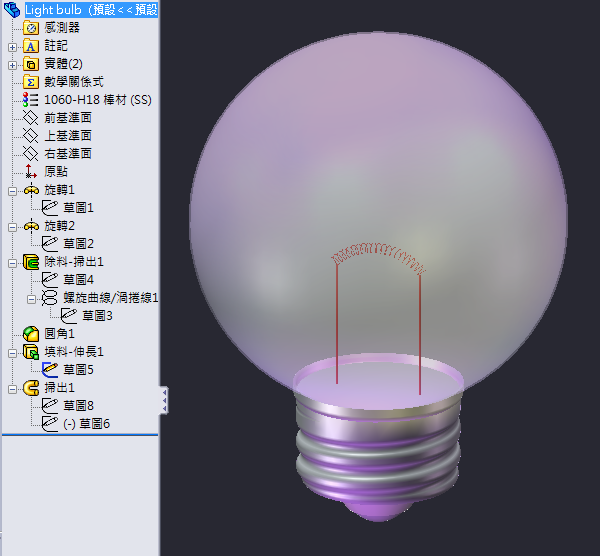The image size is (600, 556).
Task: Expand the 實體(2) bodies node
Action: (x=12, y=65)
